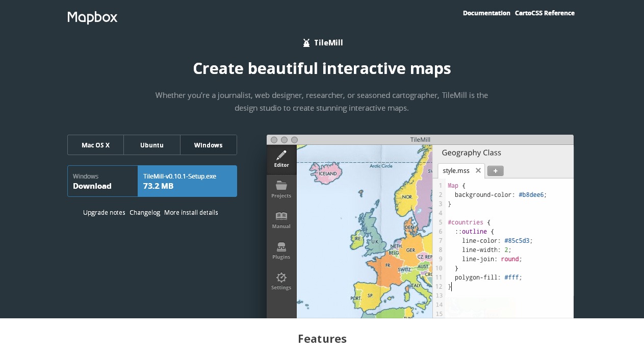The width and height of the screenshot is (644, 353).
Task: Switch to the Mac OS X download tab
Action: 95,145
